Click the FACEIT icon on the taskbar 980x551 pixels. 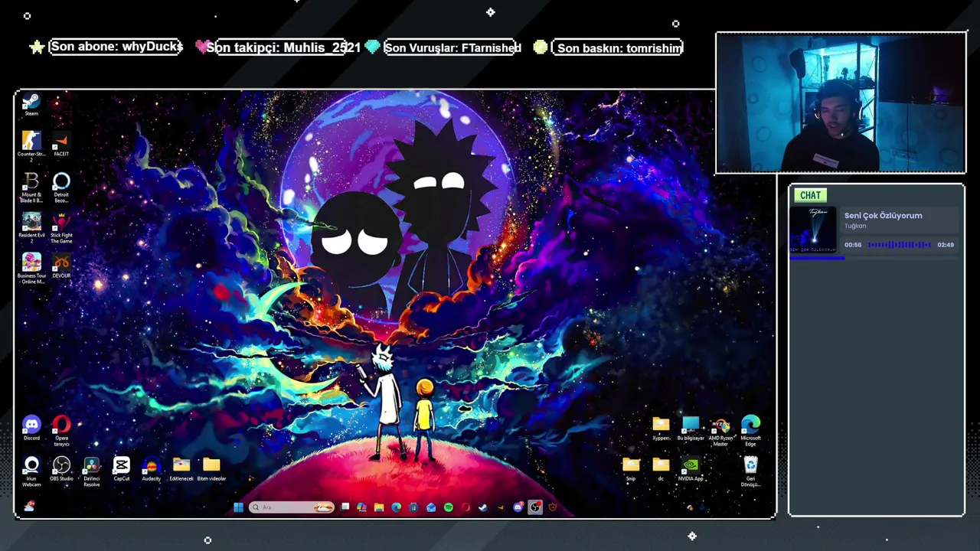click(x=500, y=507)
